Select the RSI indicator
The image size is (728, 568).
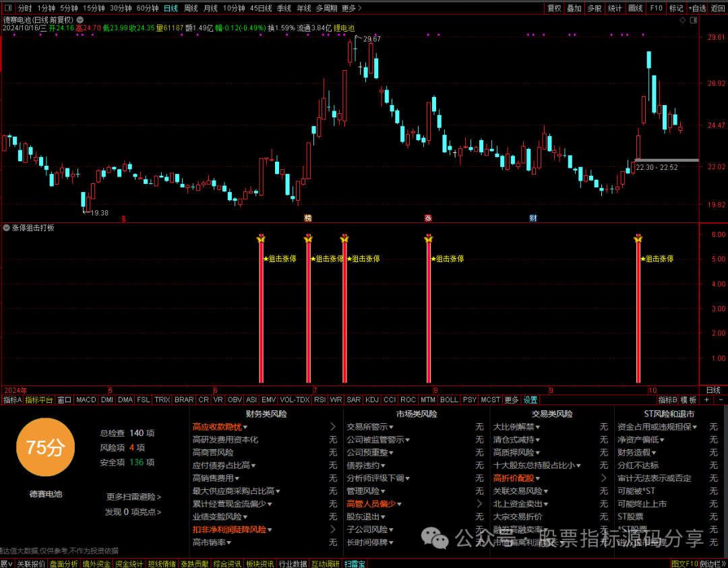[x=320, y=400]
